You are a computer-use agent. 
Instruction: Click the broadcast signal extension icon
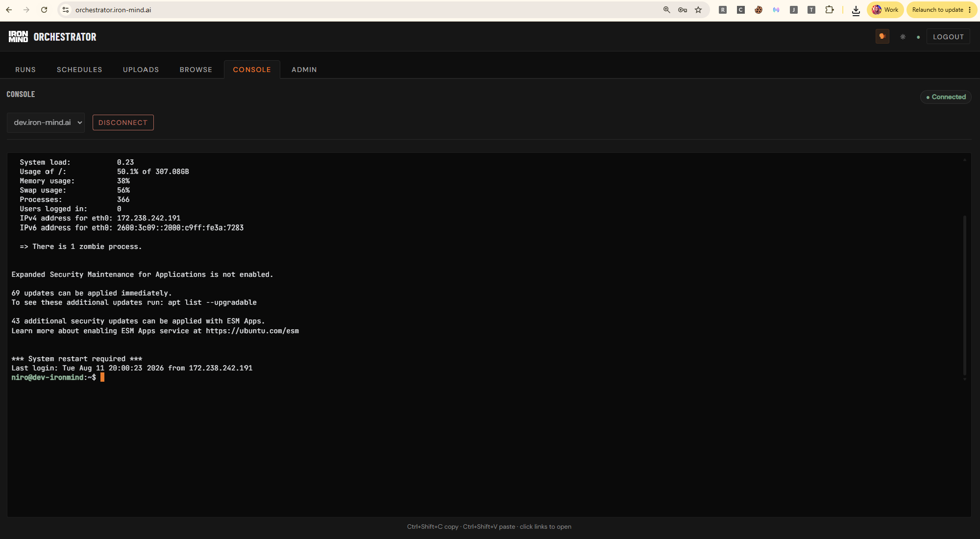776,10
